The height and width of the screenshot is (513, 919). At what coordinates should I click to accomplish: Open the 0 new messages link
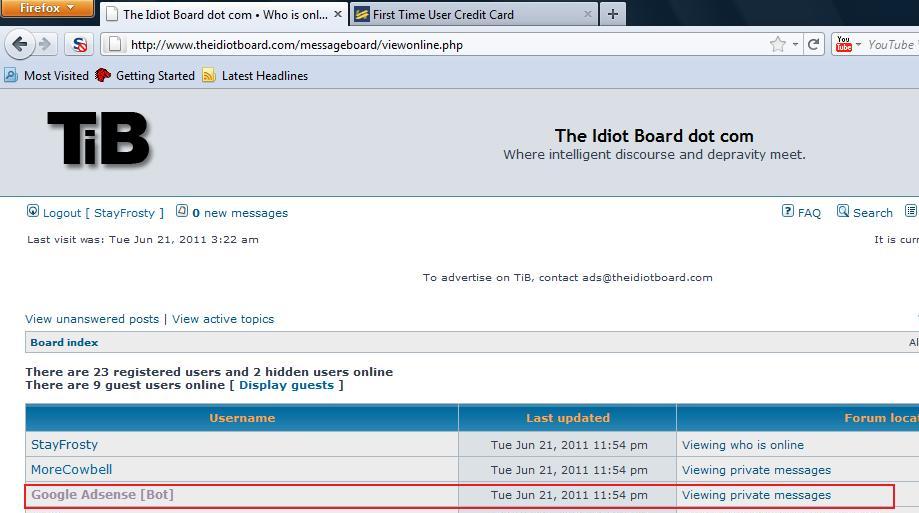point(240,213)
